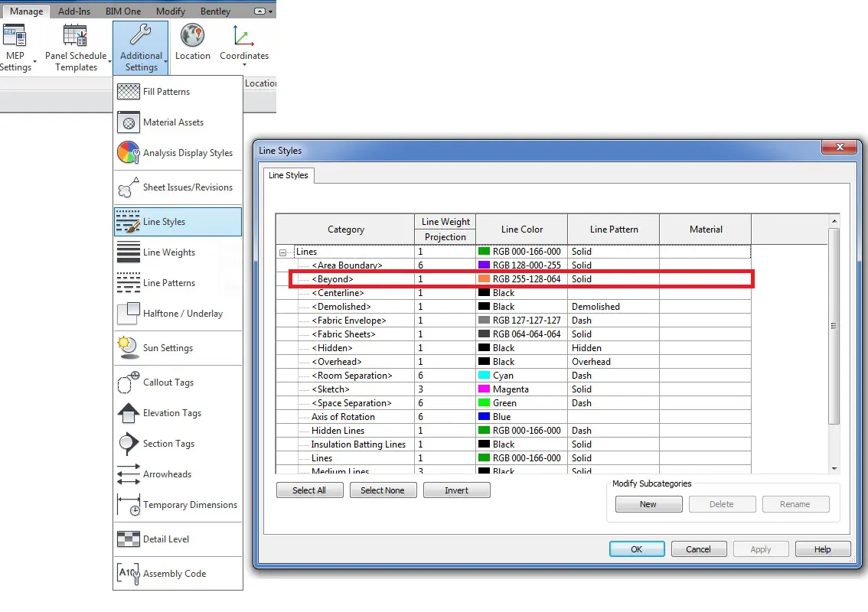868x612 pixels.
Task: Click scroll up arrow in table
Action: pos(834,221)
